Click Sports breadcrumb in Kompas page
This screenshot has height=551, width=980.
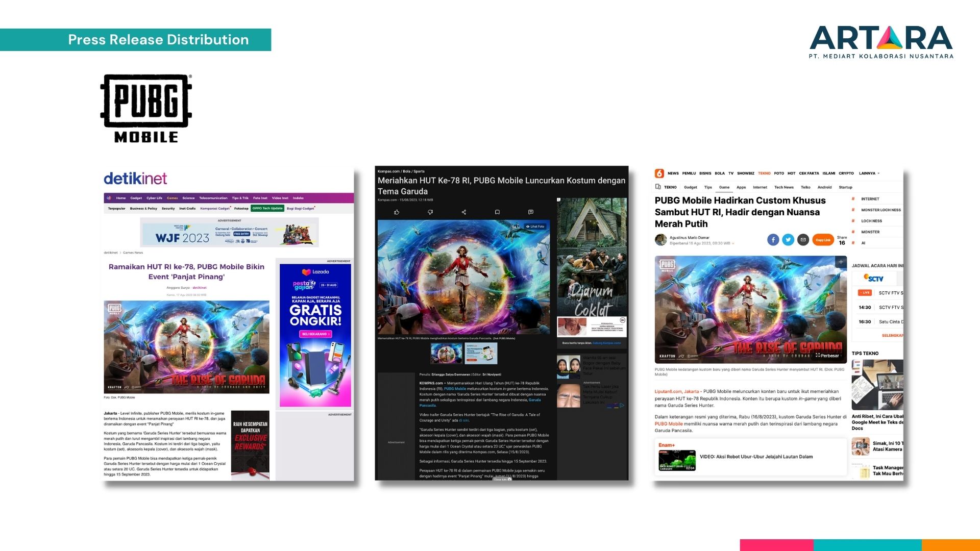pyautogui.click(x=419, y=171)
